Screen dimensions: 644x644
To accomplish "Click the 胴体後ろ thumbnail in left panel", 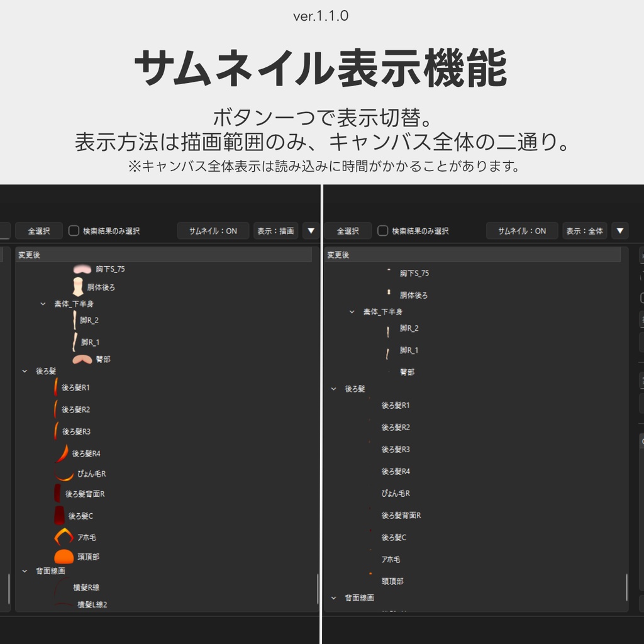I will [78, 287].
